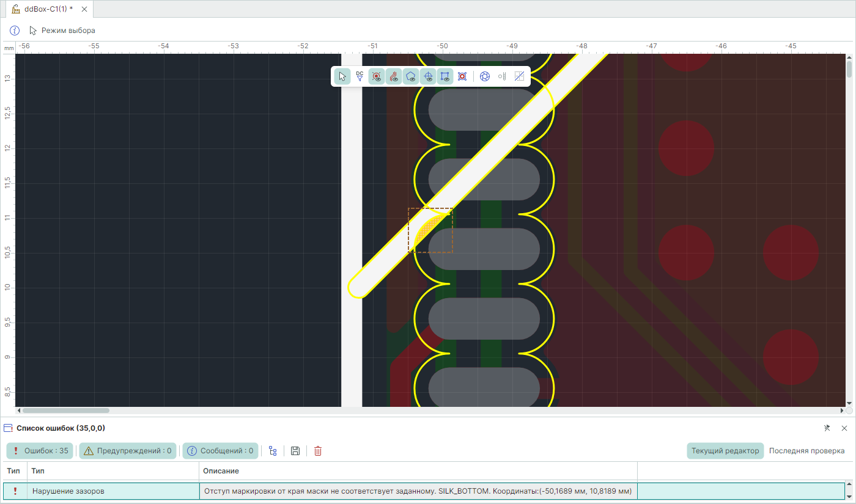
Task: Switch error list to tree grouping view
Action: click(x=273, y=451)
